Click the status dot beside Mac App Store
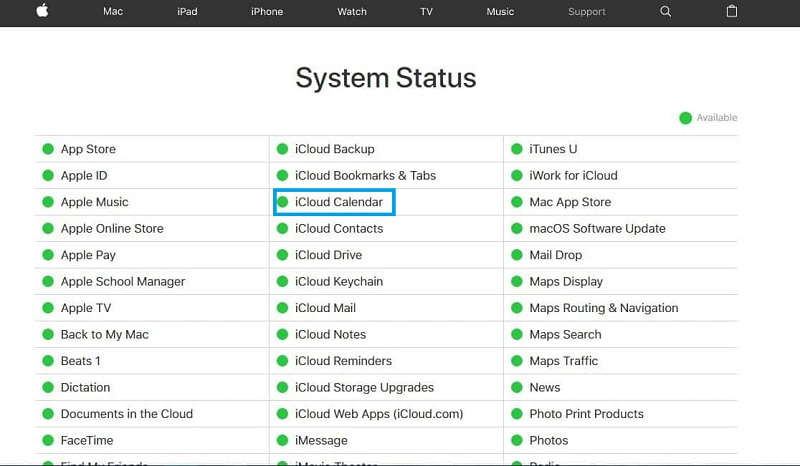This screenshot has width=800, height=466. pos(517,202)
